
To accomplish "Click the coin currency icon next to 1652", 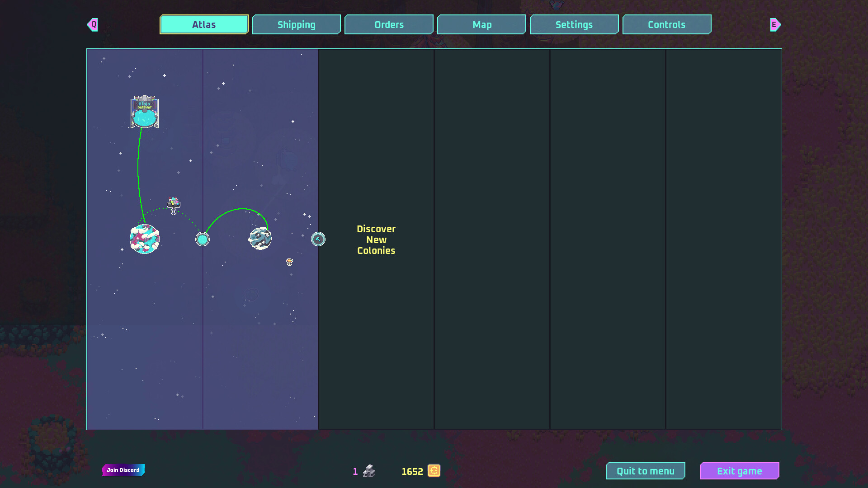I will tap(434, 471).
